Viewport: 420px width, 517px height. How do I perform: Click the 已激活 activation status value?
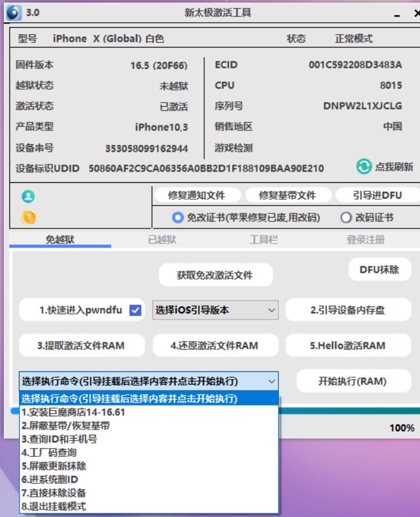point(174,106)
